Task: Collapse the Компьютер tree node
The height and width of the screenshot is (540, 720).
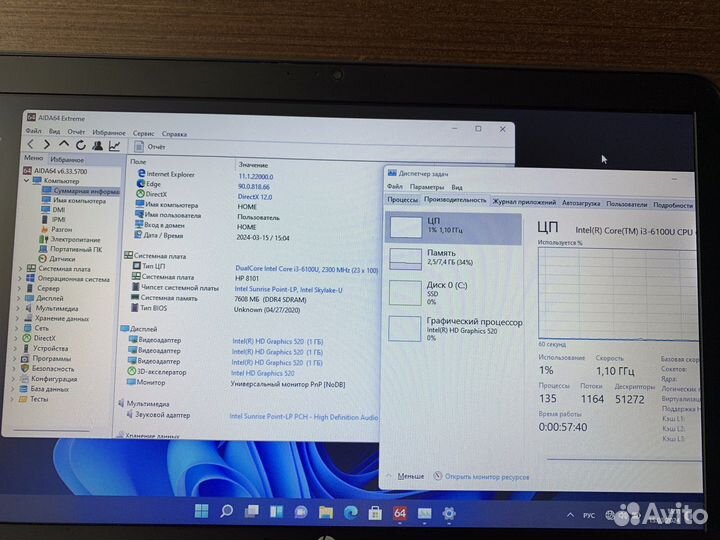Action: tap(26, 180)
